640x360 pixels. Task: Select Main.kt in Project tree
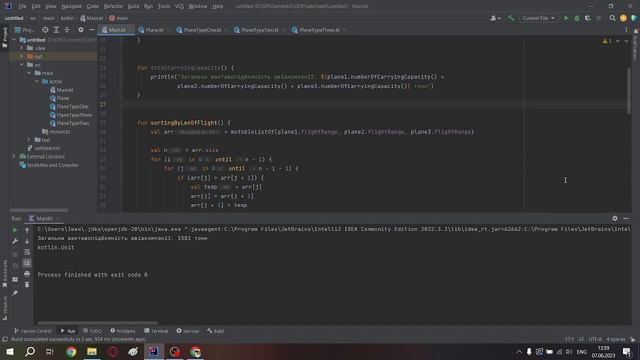click(x=61, y=90)
